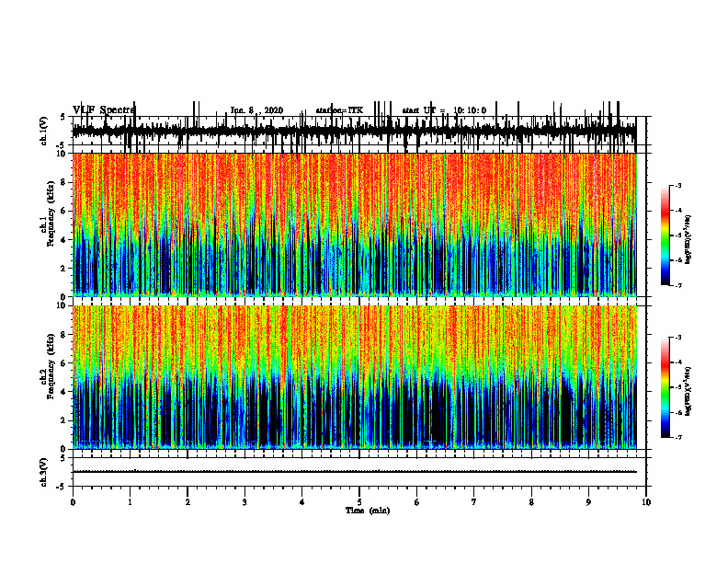Click the "-4" label on upper colorbar
The image size is (728, 563).
(677, 210)
